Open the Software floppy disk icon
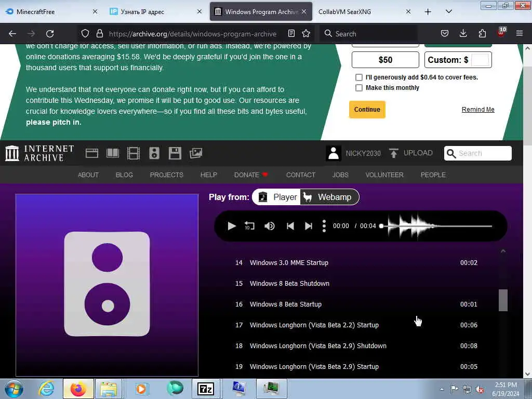 click(x=175, y=153)
